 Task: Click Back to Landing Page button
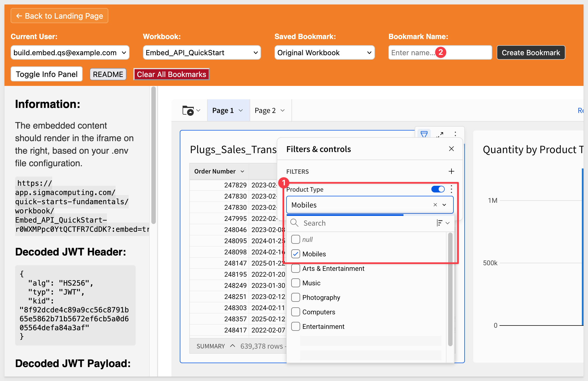click(59, 16)
